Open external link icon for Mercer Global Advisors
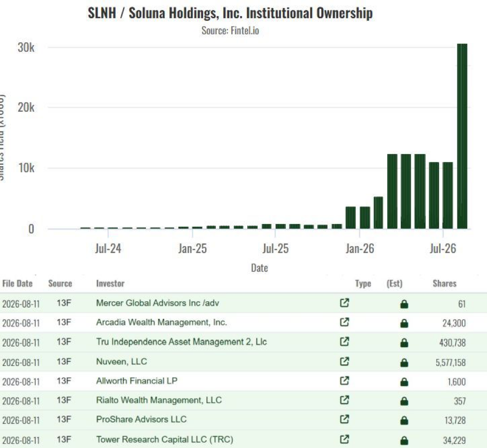 coord(344,302)
